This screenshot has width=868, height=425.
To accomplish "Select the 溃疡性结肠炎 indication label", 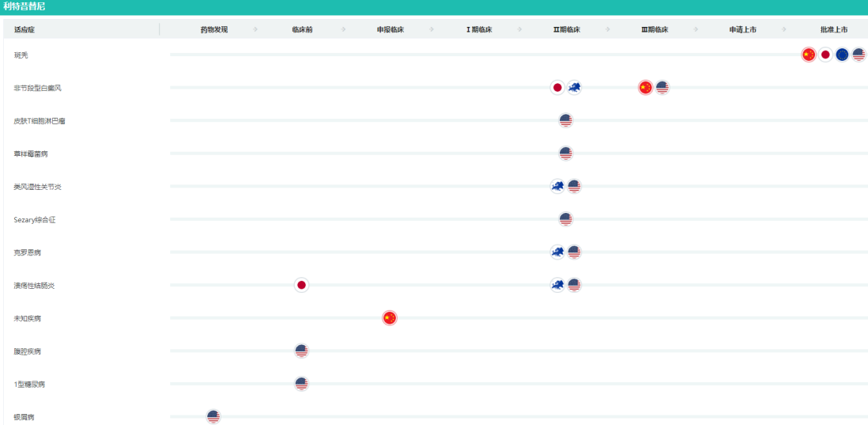I will click(34, 286).
